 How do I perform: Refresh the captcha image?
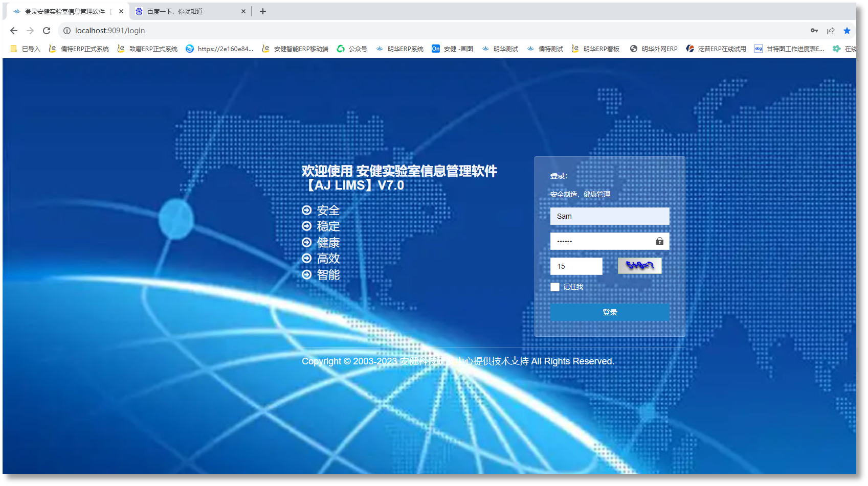(x=640, y=266)
